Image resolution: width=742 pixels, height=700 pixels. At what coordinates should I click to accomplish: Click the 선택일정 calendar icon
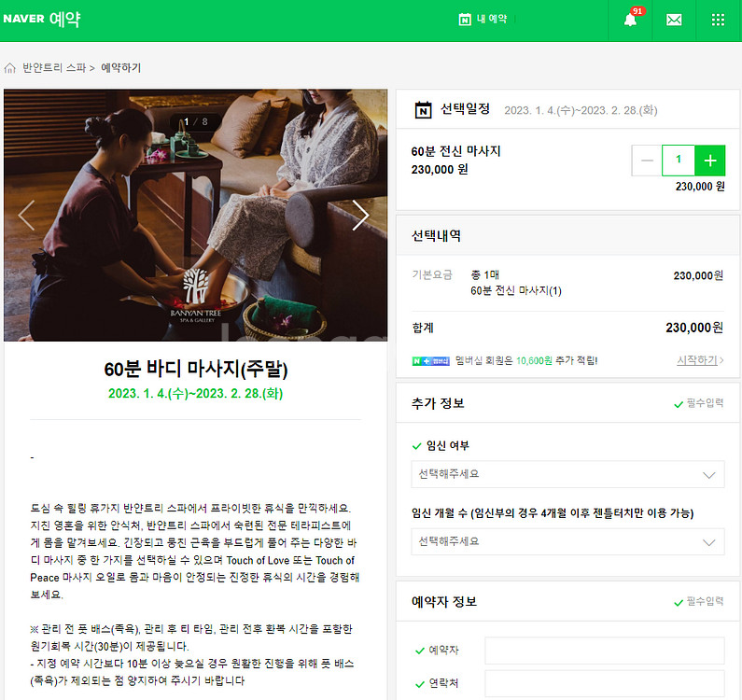(423, 110)
